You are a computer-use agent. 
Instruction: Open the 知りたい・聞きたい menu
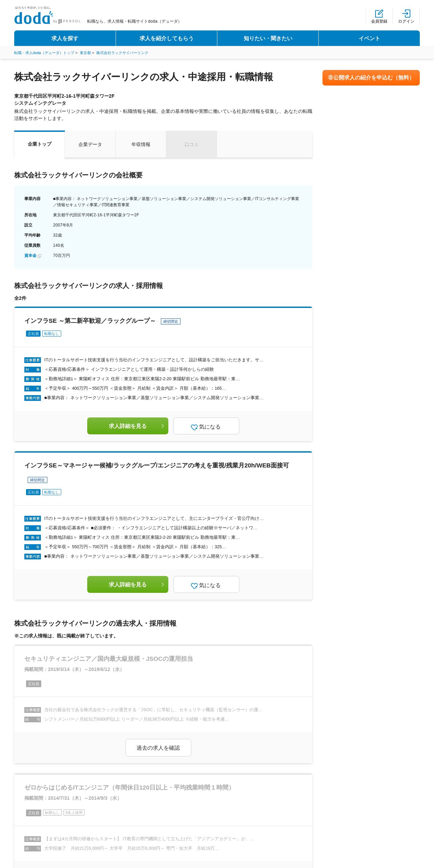(268, 38)
